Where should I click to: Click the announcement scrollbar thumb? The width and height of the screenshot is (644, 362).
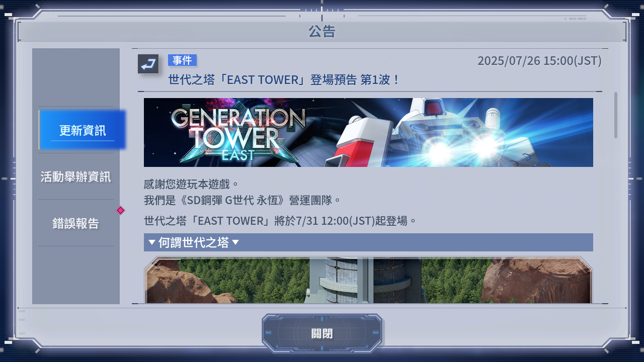point(615,115)
